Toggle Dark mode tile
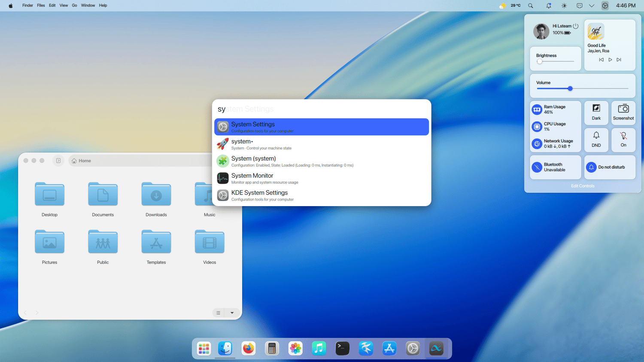The width and height of the screenshot is (644, 362). (596, 113)
